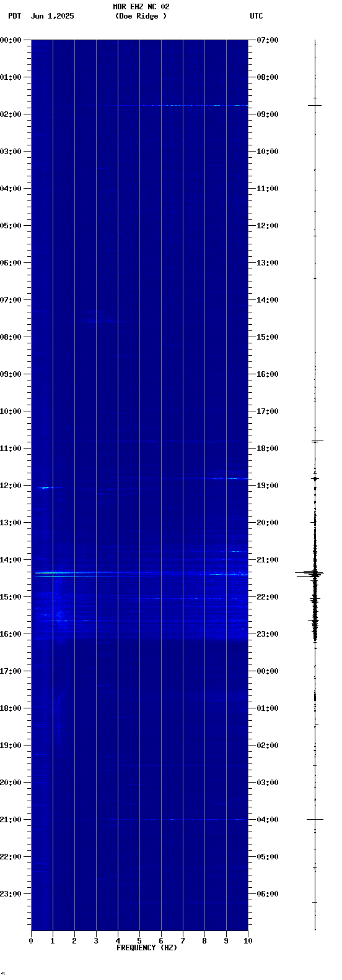Screen dimensions: 342x980
Task: Click the 09:00 UTC time label
Action: coord(268,114)
